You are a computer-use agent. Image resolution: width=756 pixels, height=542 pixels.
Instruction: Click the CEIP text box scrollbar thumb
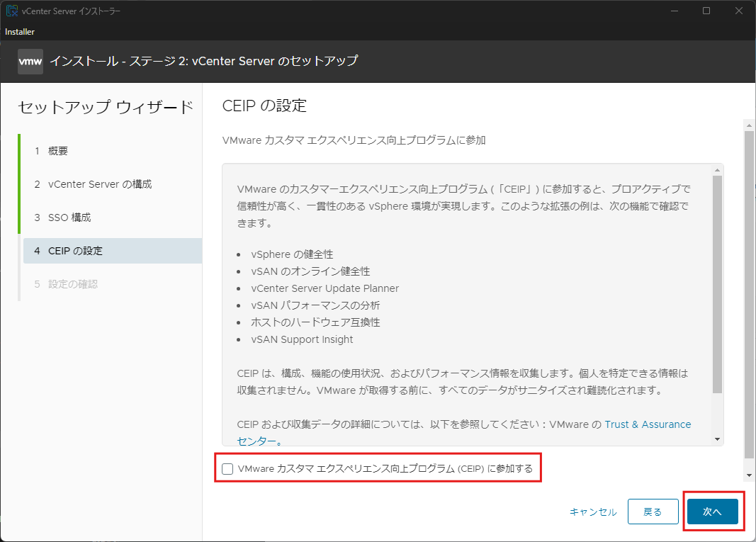coord(718,284)
